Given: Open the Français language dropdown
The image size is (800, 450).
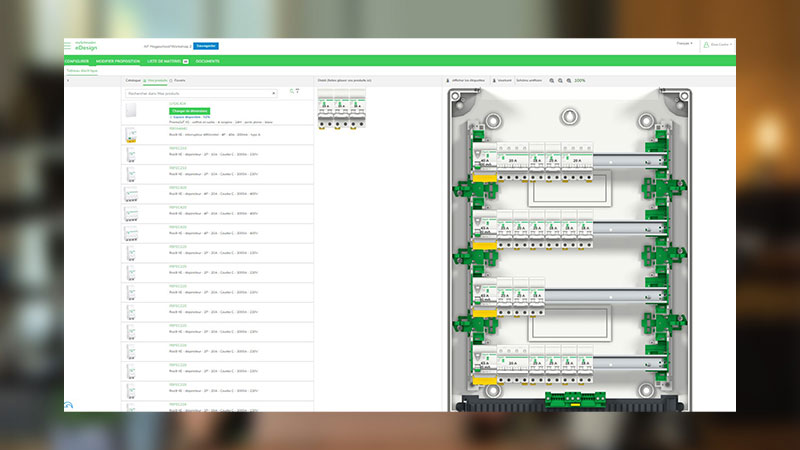Looking at the screenshot, I should pyautogui.click(x=684, y=44).
